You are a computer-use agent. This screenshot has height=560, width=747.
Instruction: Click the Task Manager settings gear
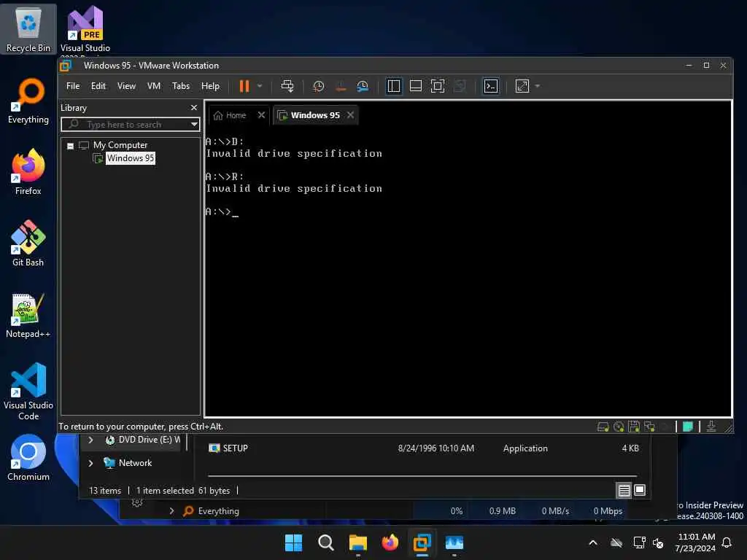point(137,503)
